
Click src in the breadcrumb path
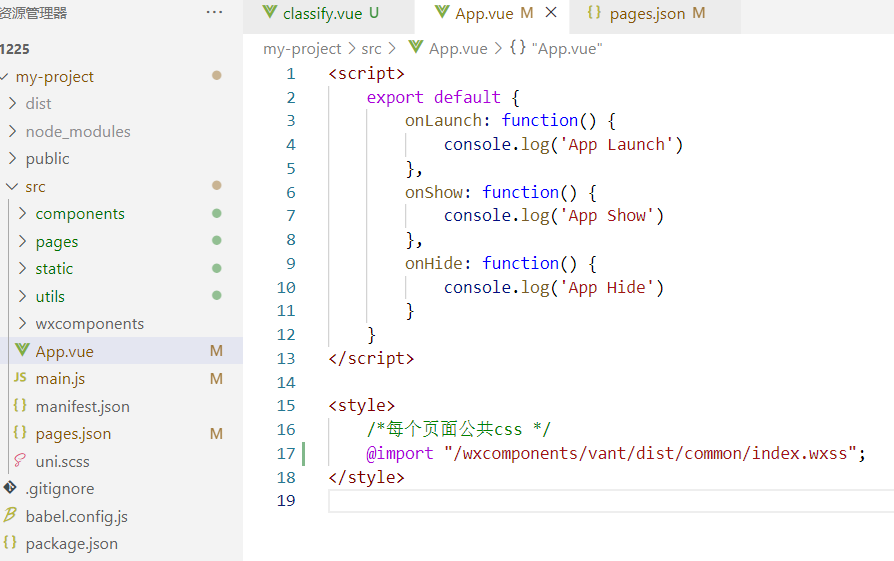tap(371, 49)
